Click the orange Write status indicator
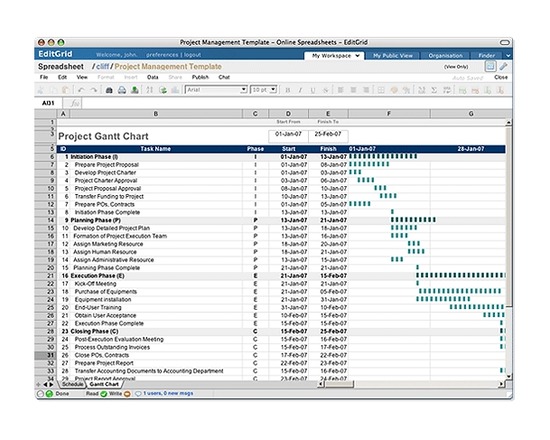 127,394
